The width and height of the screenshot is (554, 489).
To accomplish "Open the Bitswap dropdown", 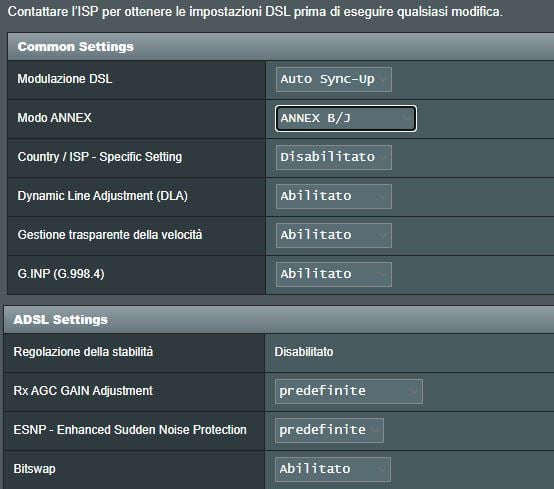I will pos(333,469).
